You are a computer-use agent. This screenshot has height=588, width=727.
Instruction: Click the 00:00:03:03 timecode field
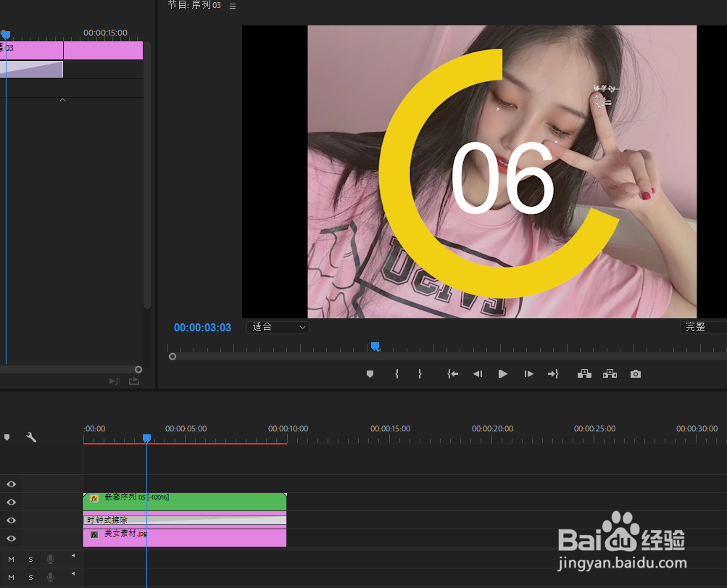point(203,328)
